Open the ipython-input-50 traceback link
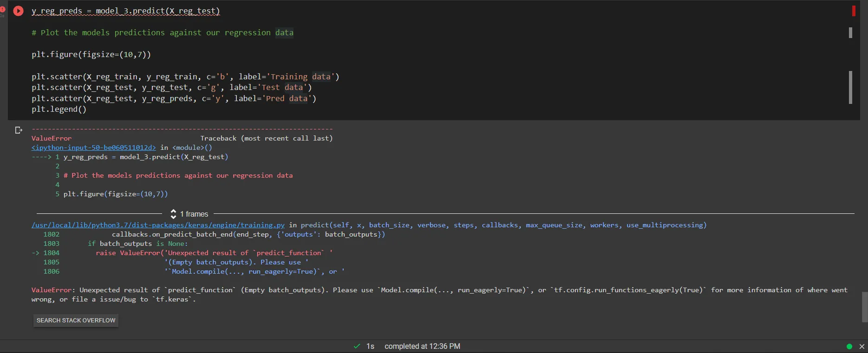 point(94,148)
